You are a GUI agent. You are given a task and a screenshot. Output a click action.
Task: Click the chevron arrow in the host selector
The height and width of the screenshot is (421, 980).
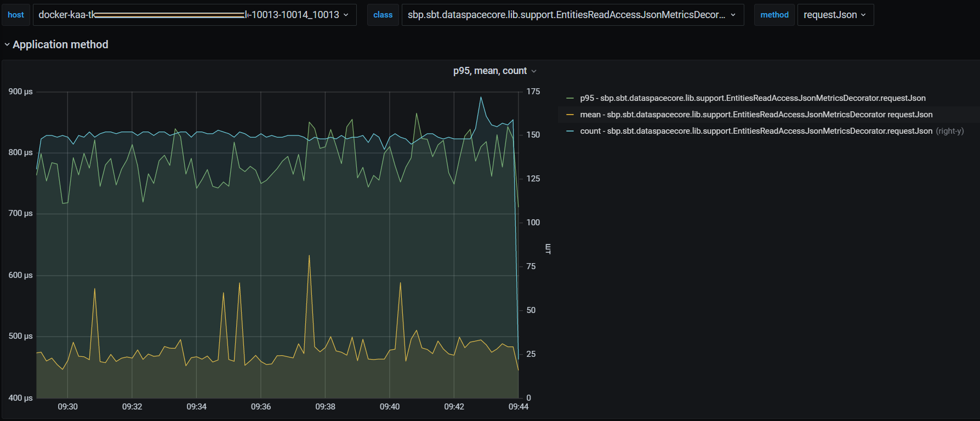(x=346, y=15)
